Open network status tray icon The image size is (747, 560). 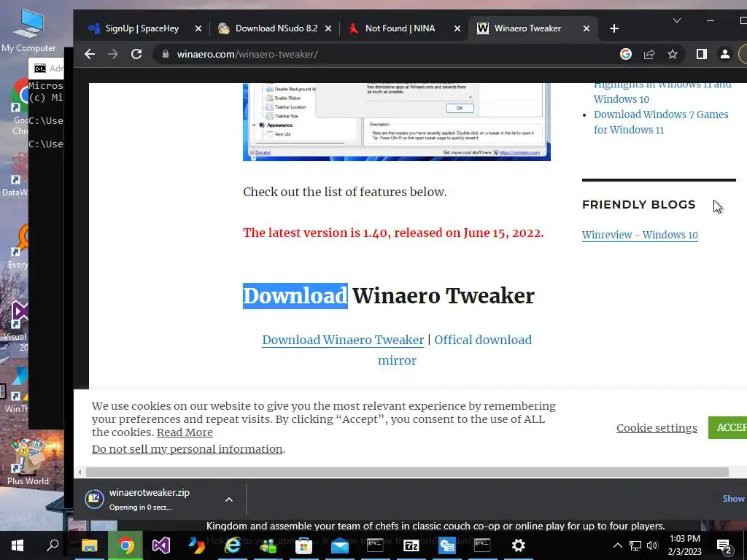635,545
